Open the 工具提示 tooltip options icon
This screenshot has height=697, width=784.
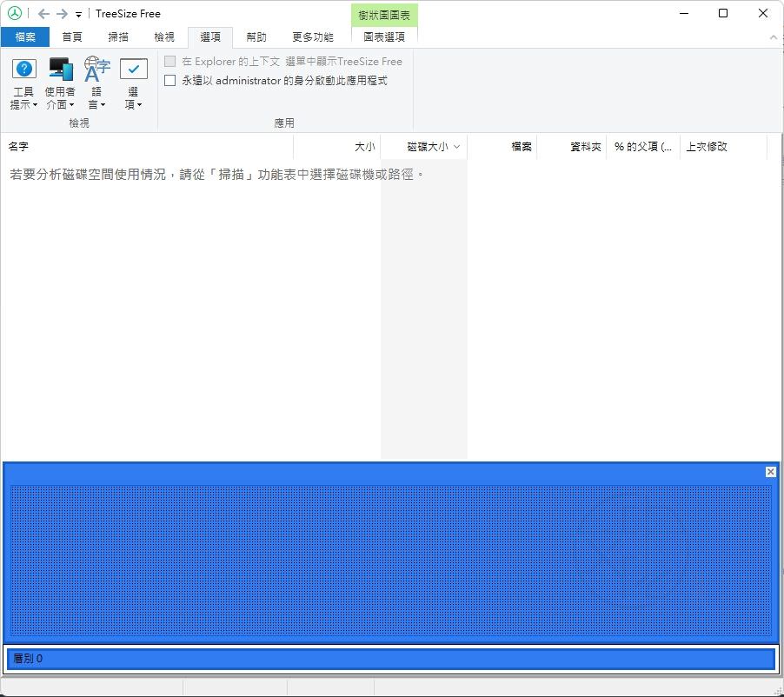click(x=23, y=83)
